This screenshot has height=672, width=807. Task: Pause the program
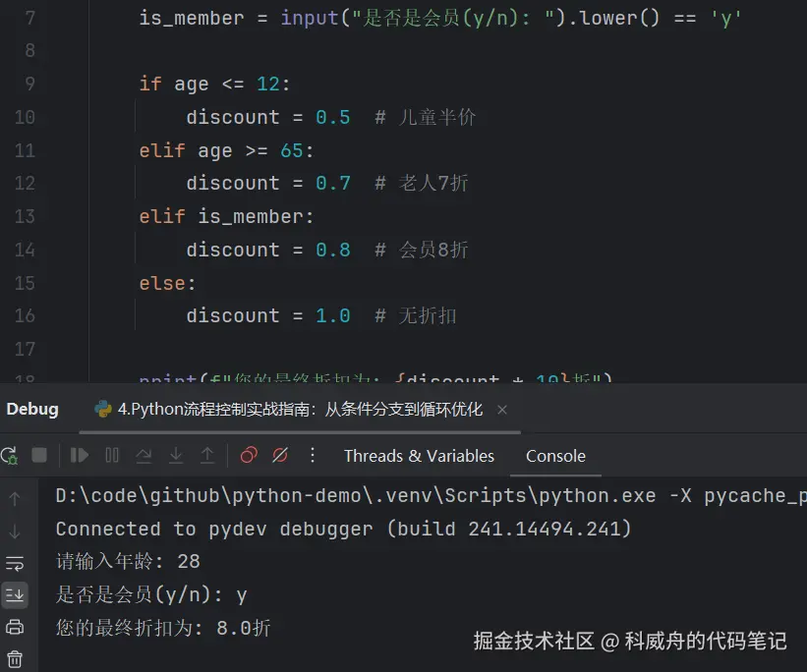(112, 456)
